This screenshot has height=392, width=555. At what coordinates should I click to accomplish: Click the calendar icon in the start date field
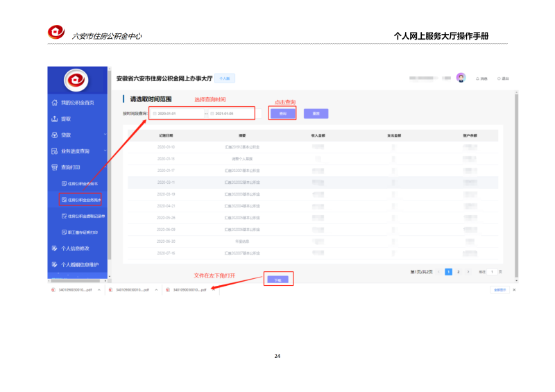coord(155,114)
